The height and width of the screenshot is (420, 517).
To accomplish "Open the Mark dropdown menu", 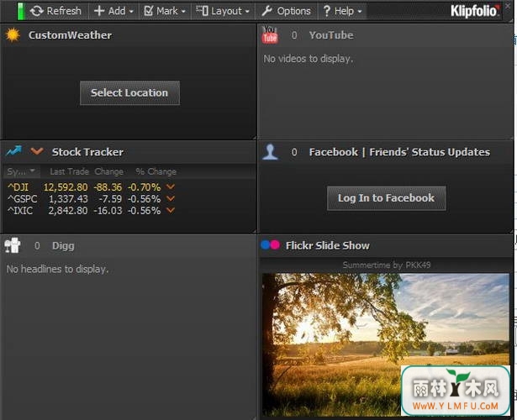I will [x=165, y=11].
